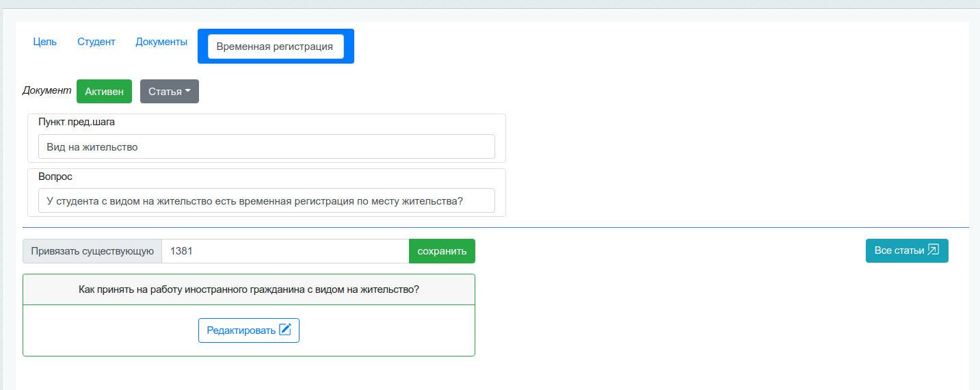This screenshot has height=390, width=980.
Task: Click into the Вопрос question text field
Action: coord(266,201)
